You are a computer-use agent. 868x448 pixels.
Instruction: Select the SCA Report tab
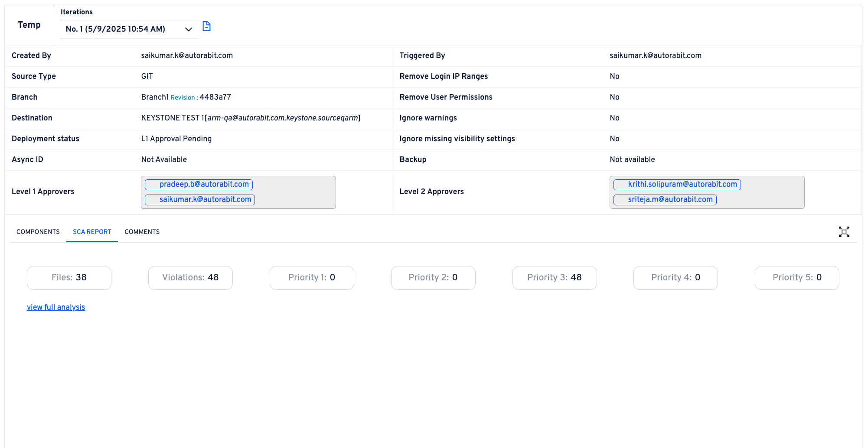92,232
